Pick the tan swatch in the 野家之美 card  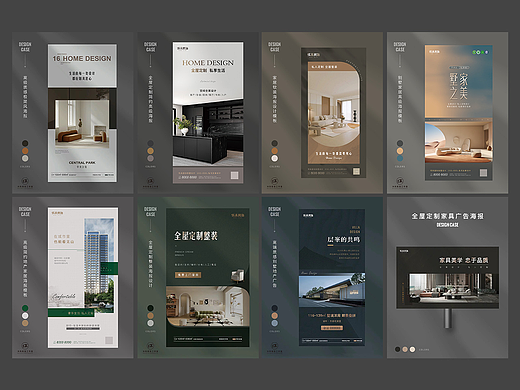(400, 151)
